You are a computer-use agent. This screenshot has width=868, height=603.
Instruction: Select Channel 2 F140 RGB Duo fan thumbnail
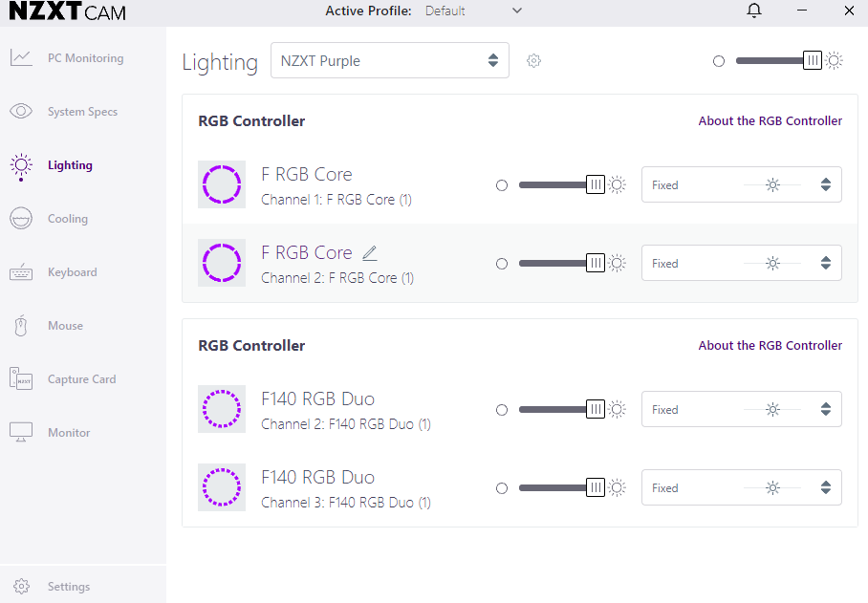[x=222, y=409]
